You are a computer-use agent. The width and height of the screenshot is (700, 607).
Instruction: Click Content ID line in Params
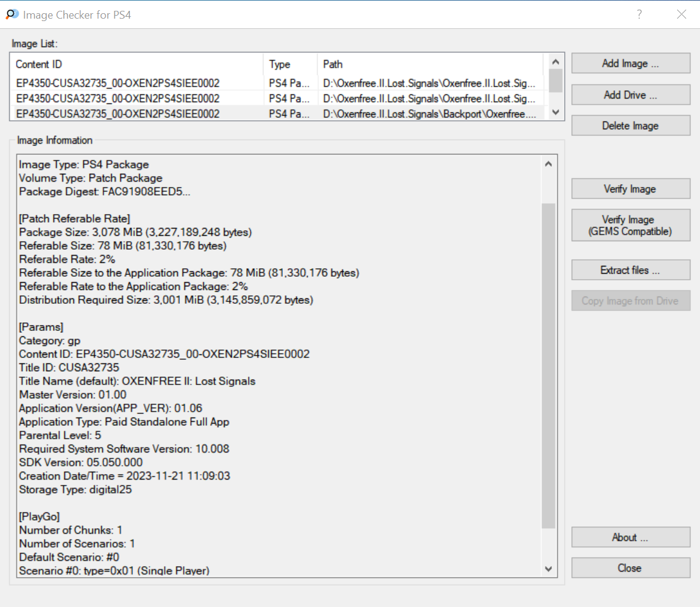pos(164,354)
